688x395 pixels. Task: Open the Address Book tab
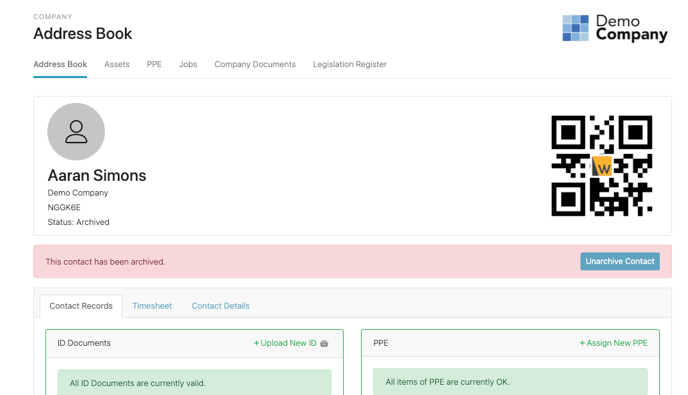pos(60,64)
